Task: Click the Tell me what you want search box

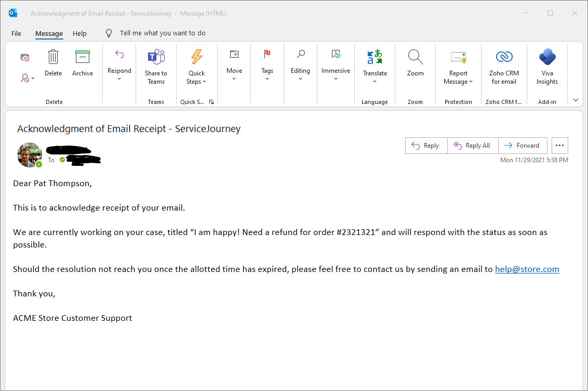Action: (x=163, y=33)
